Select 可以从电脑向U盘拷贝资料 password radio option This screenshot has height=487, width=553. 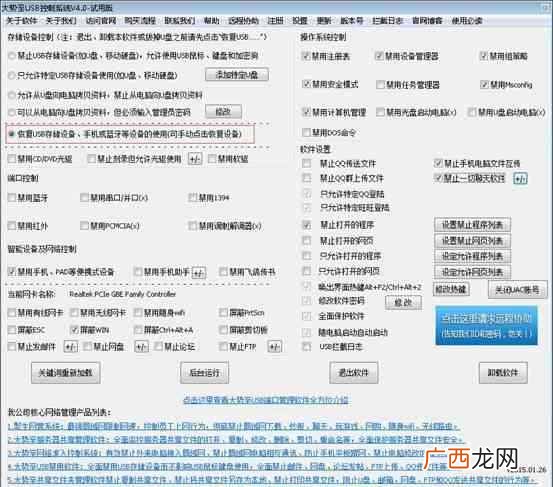pos(12,112)
